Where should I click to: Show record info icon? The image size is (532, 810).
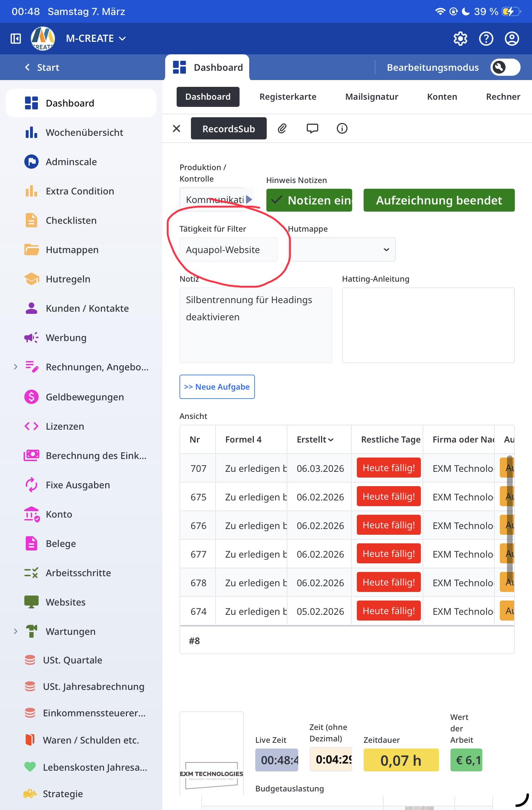[342, 128]
